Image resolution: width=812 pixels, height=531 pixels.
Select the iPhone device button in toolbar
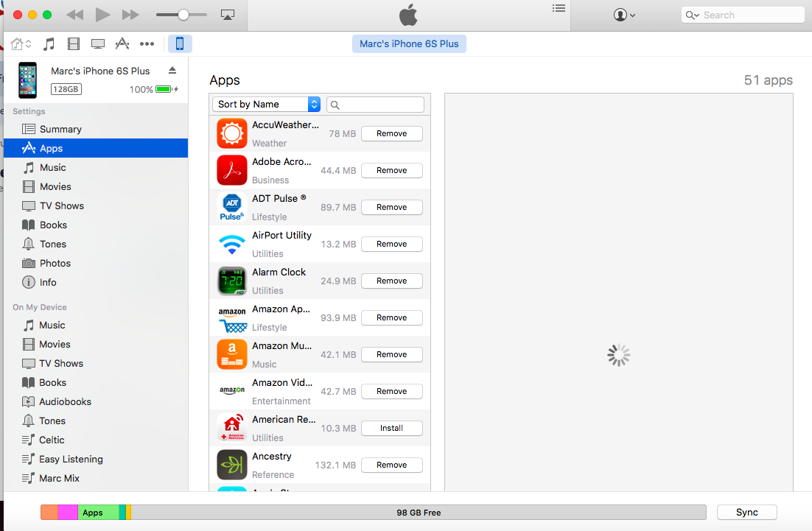pyautogui.click(x=180, y=43)
